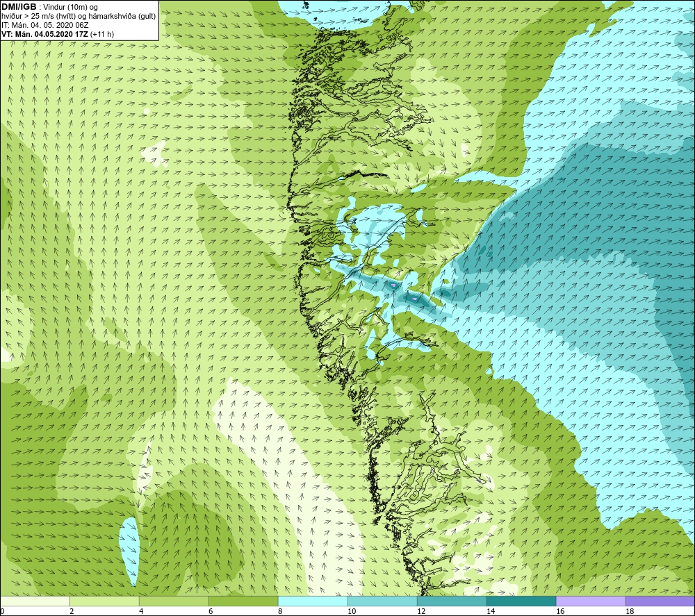Click the '16' tick label on scale
695x616 pixels.
click(560, 612)
